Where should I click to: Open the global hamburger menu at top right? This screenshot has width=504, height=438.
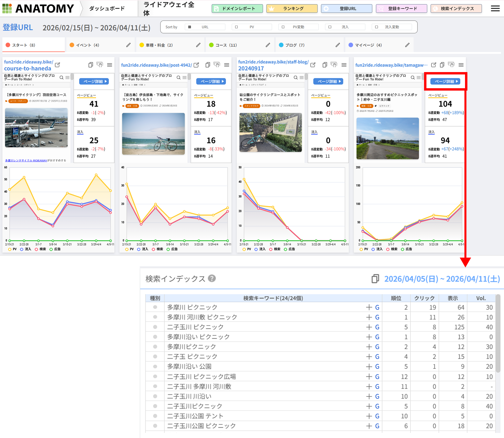(495, 8)
